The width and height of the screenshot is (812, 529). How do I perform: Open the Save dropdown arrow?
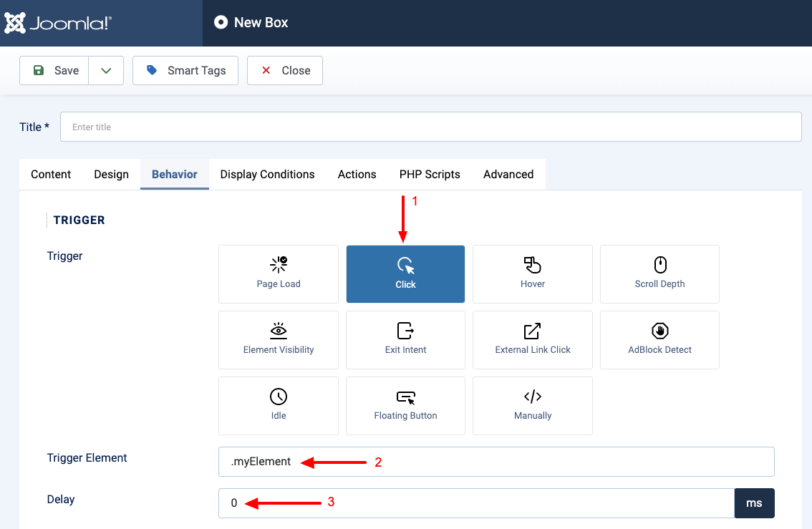tap(106, 70)
